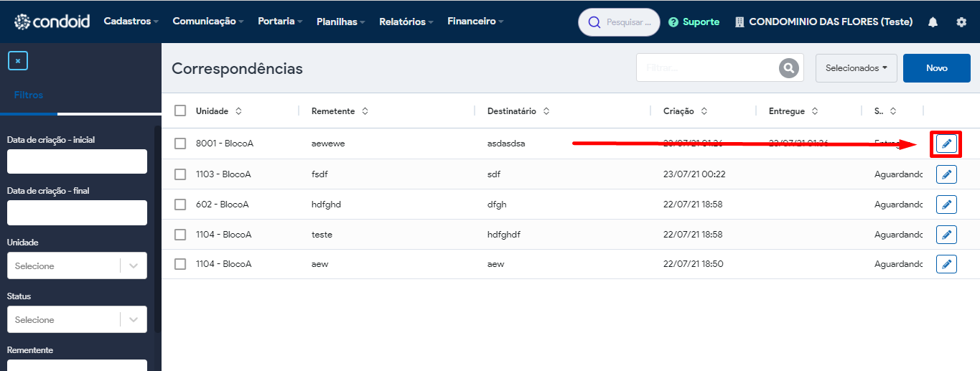This screenshot has width=980, height=371.
Task: Select checkbox for teste sender row
Action: [x=180, y=234]
